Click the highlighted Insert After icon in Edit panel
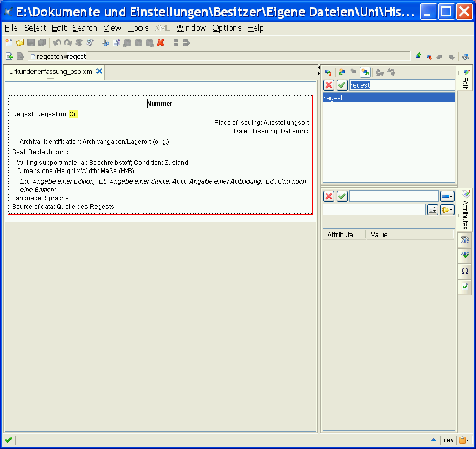The height and width of the screenshot is (449, 476). pos(365,72)
